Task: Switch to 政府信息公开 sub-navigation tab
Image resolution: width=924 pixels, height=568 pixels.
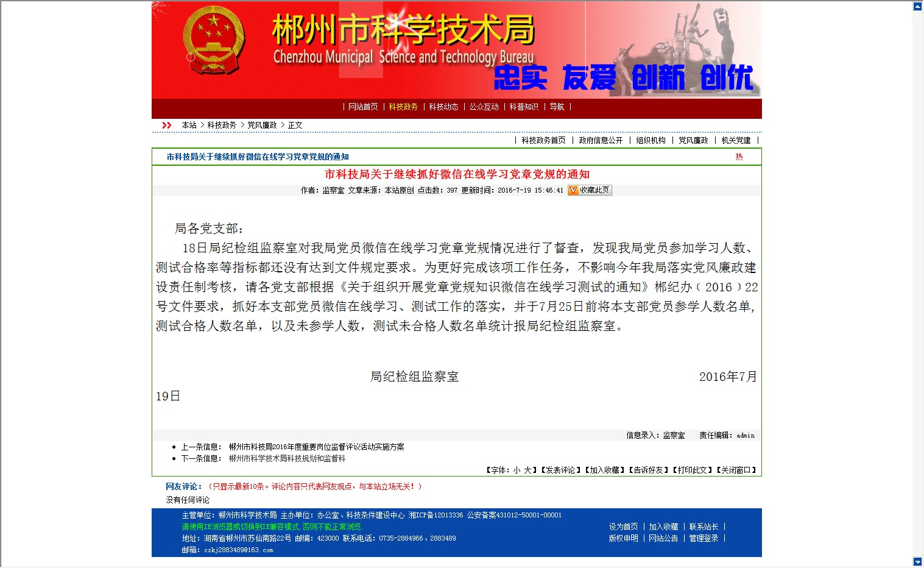Action: point(601,140)
